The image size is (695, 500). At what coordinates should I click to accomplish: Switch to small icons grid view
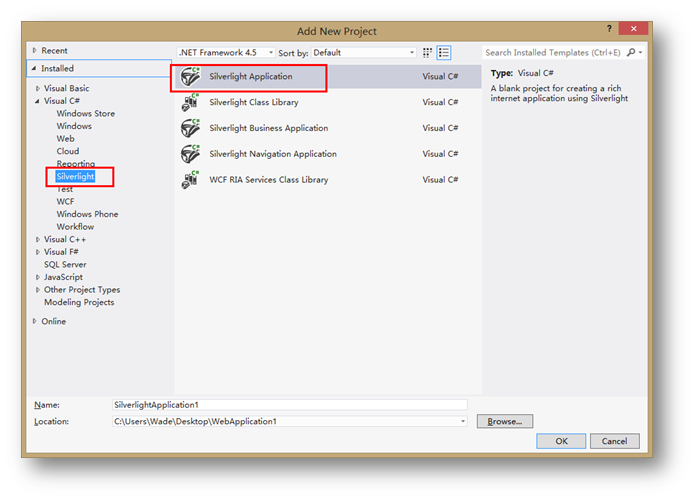(x=427, y=53)
